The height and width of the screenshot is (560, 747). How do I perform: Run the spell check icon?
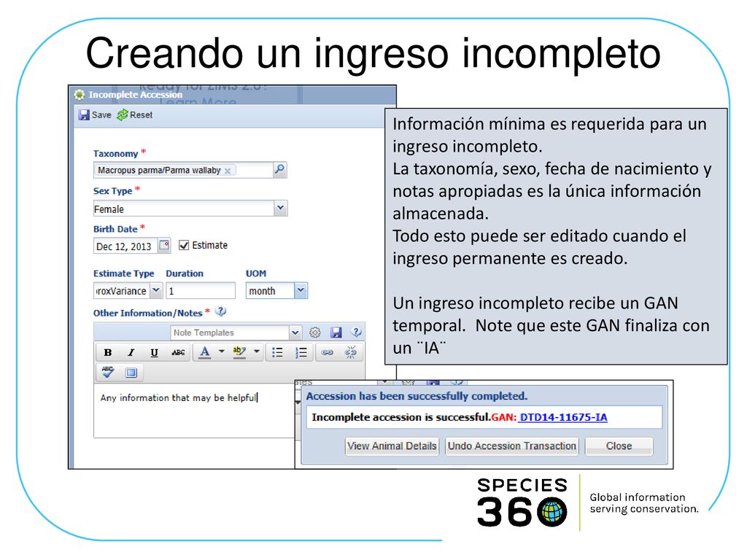pyautogui.click(x=108, y=372)
